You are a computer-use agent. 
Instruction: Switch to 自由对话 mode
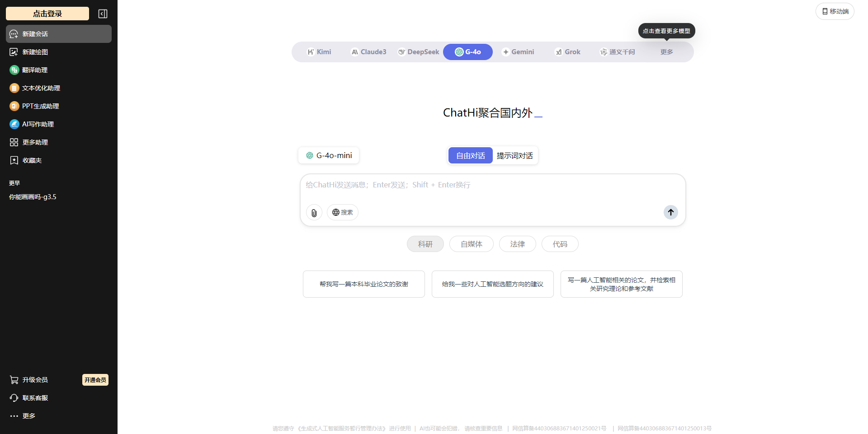coord(471,155)
